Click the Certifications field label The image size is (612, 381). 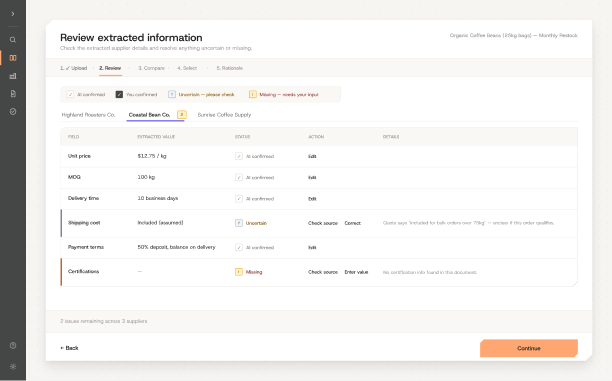(84, 271)
